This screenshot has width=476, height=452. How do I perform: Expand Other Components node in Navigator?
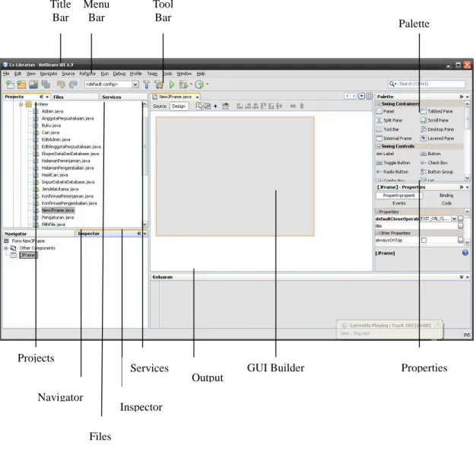6,248
